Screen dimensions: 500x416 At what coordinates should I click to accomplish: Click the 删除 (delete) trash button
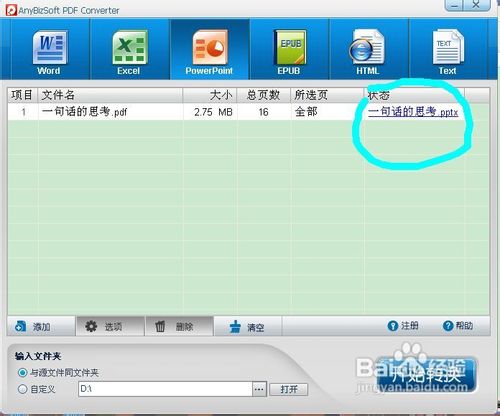[179, 326]
